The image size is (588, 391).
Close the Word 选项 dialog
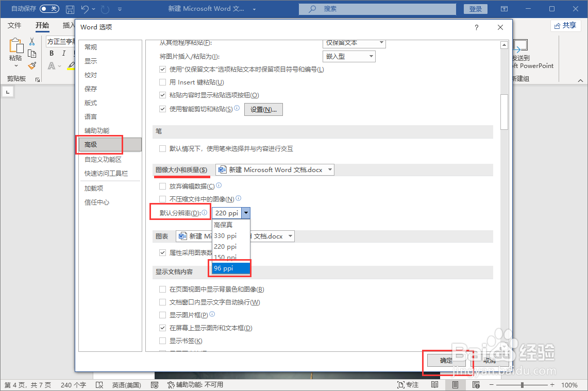(500, 27)
